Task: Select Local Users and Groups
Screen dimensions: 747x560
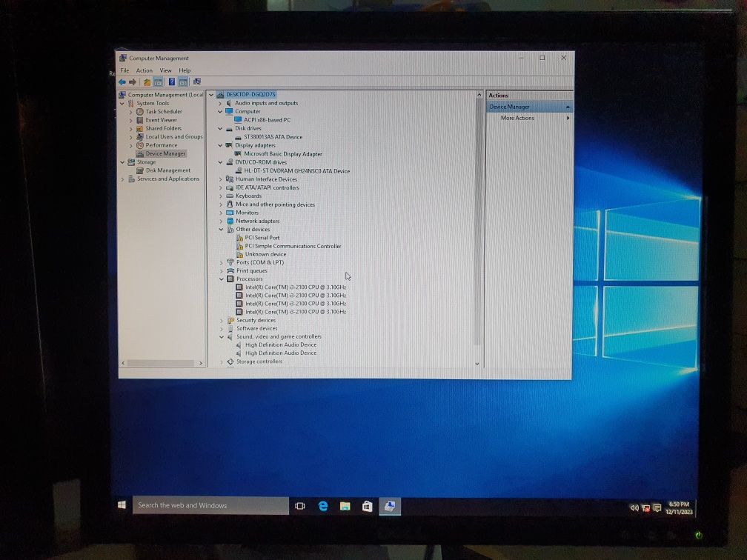Action: (x=174, y=136)
